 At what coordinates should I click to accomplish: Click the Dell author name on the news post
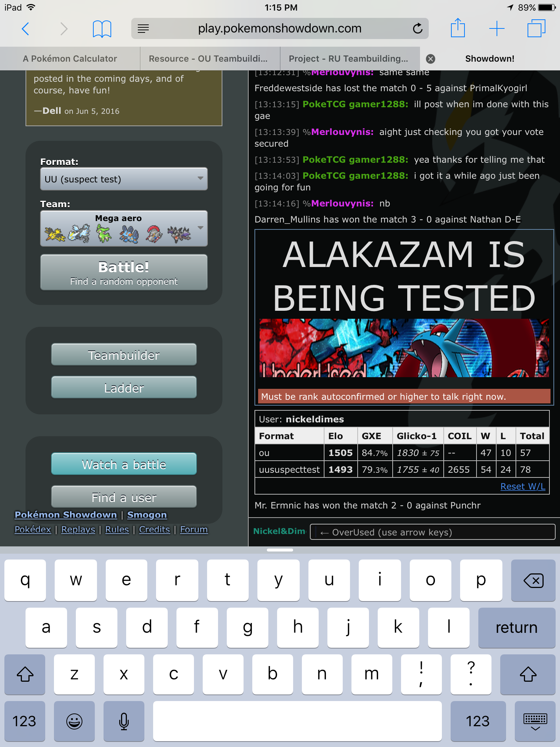point(52,111)
